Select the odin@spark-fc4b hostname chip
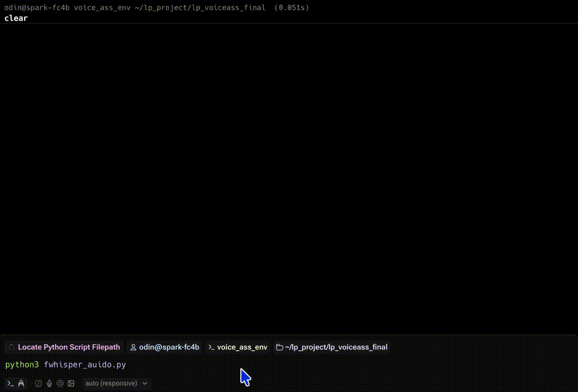Image resolution: width=578 pixels, height=392 pixels. 169,347
